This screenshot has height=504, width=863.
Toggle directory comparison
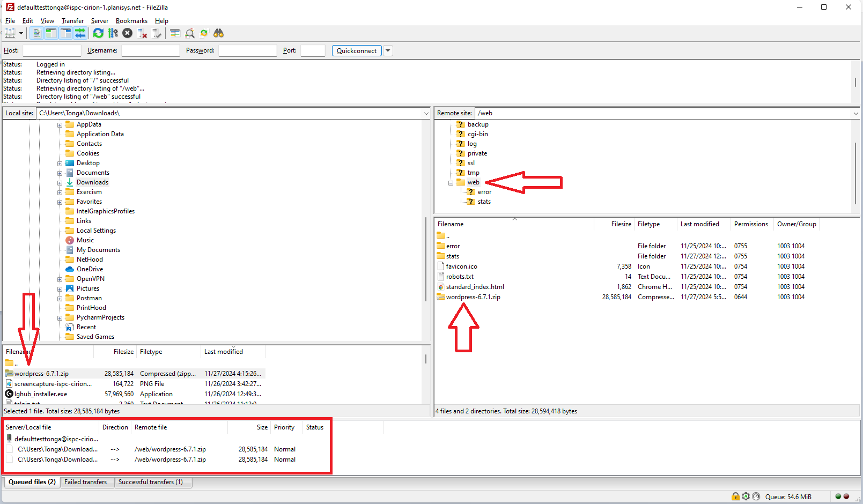click(190, 33)
